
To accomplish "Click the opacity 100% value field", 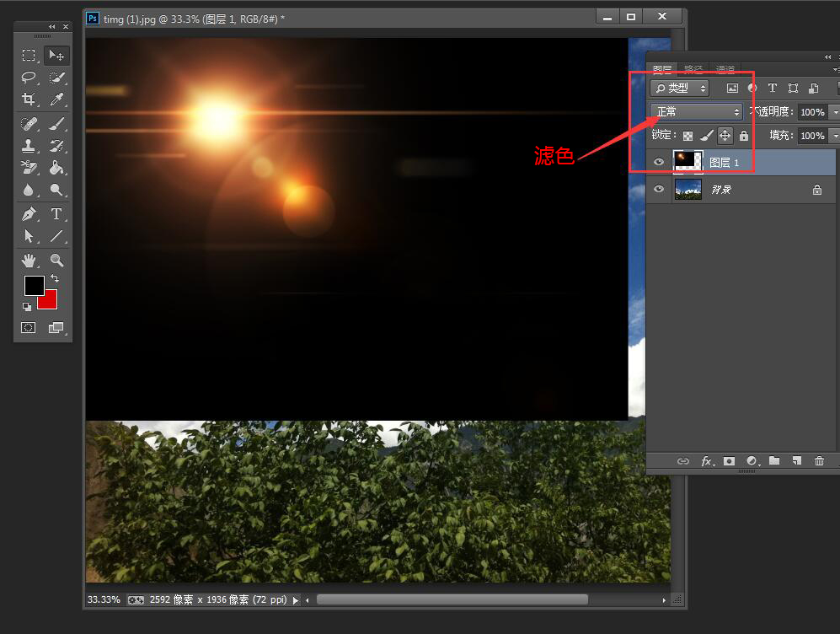I will click(x=812, y=112).
